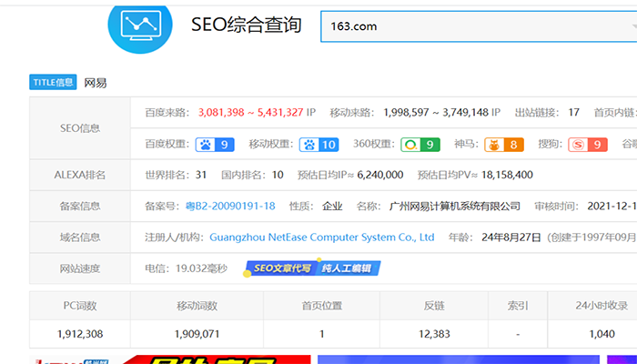Click the 反链 value 12,383
The height and width of the screenshot is (364, 637).
coord(434,334)
